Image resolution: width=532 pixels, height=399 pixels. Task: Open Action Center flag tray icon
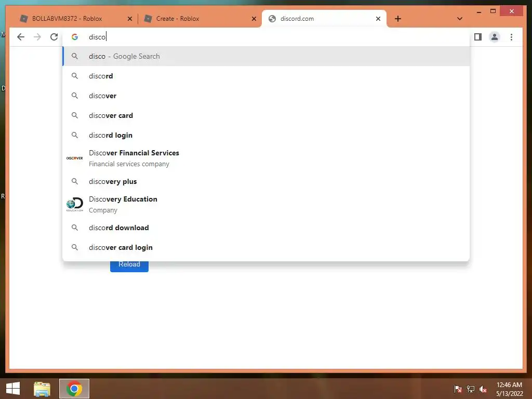pos(458,389)
